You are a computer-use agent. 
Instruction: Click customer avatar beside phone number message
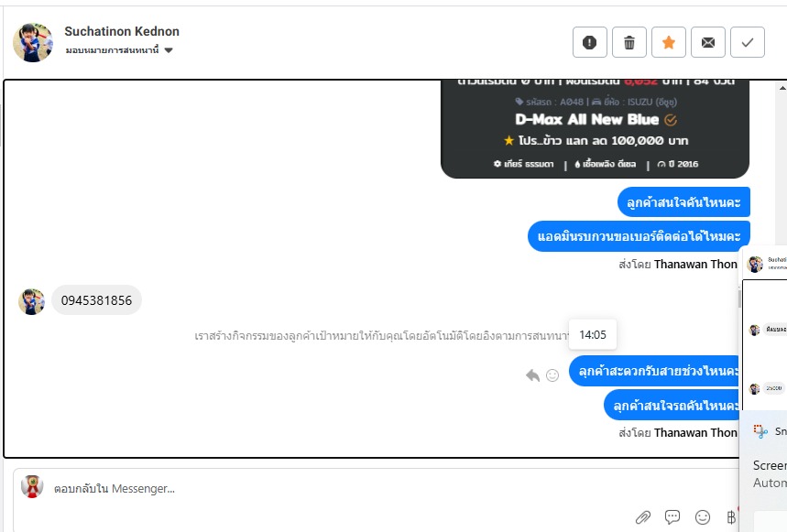pyautogui.click(x=31, y=301)
